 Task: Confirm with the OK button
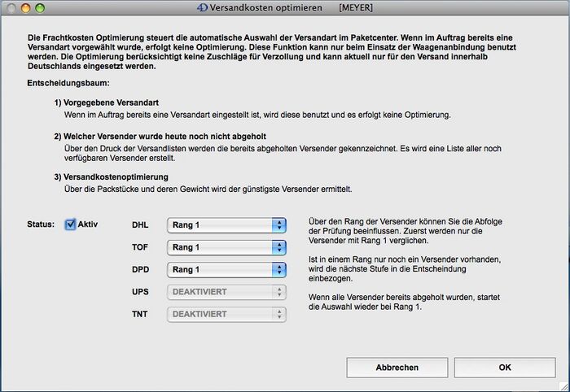[505, 368]
